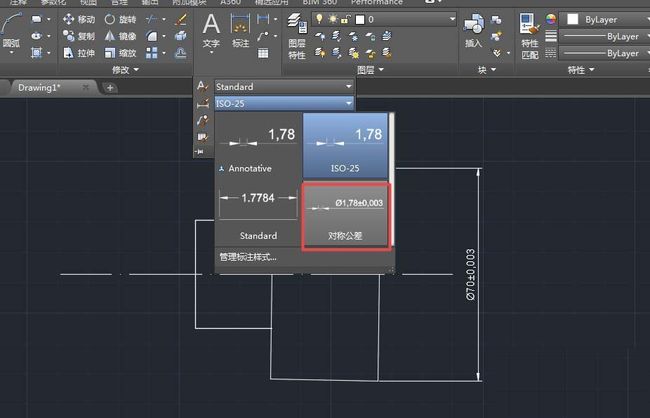
Task: Select the Rotate (旋转) tool
Action: (x=120, y=19)
